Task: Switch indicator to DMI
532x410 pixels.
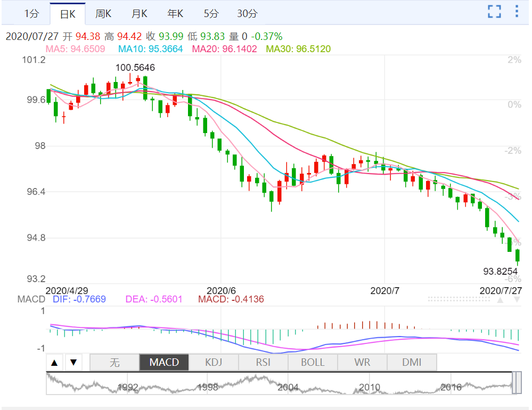Action: pyautogui.click(x=412, y=363)
